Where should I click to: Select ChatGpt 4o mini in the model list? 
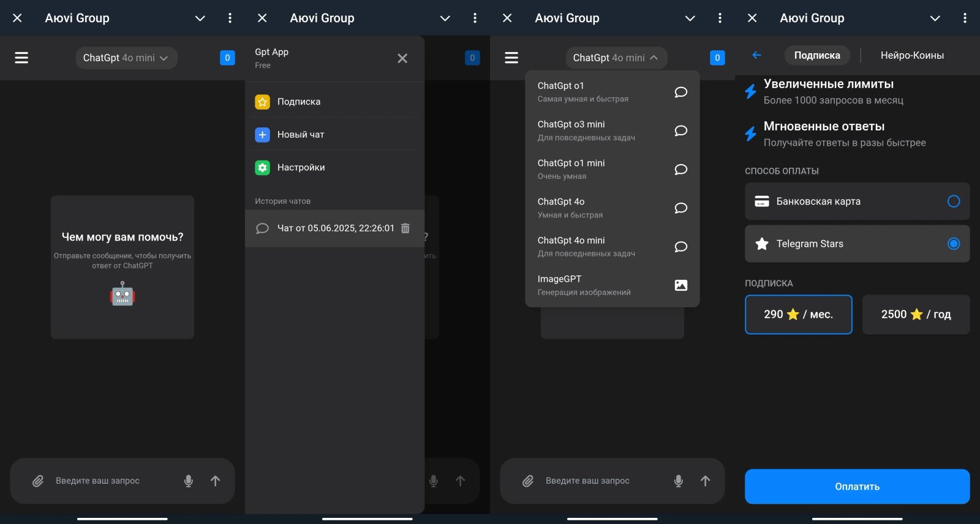click(612, 247)
